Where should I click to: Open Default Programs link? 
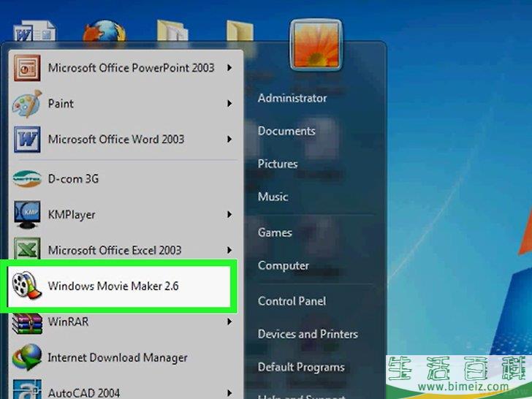[x=301, y=367]
